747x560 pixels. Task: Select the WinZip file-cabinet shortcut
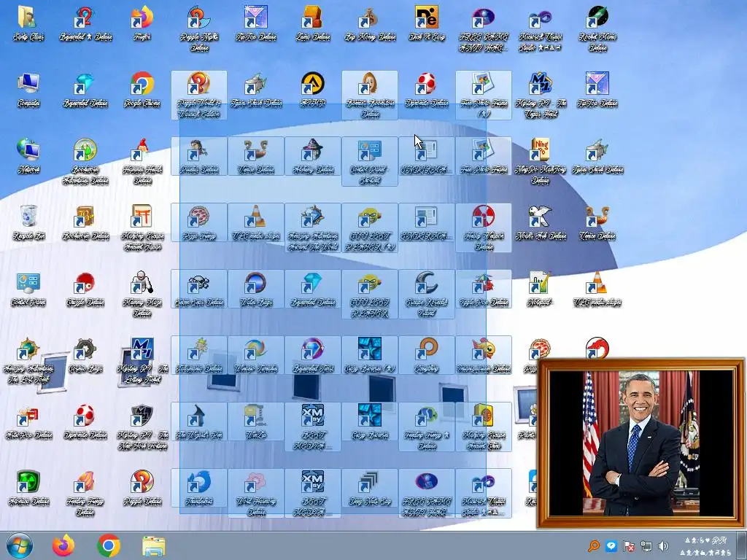(x=256, y=422)
